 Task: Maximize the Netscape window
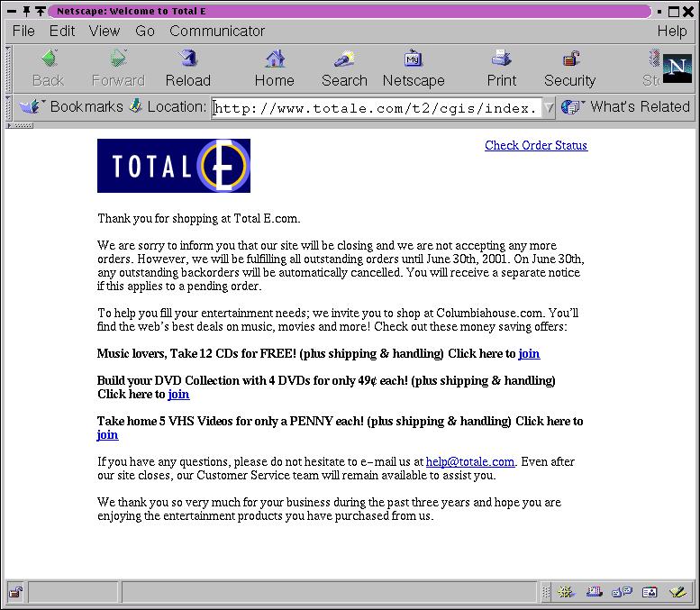[x=674, y=11]
